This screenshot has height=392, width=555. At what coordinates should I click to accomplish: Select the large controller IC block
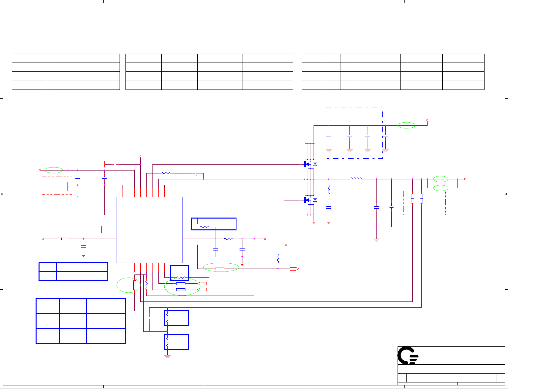pyautogui.click(x=150, y=230)
